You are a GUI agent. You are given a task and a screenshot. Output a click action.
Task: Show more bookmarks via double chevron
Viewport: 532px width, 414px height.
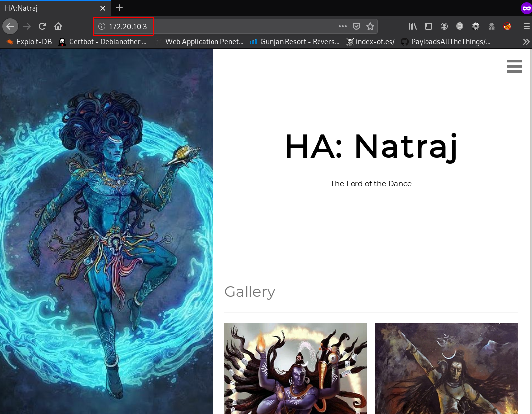click(x=526, y=42)
